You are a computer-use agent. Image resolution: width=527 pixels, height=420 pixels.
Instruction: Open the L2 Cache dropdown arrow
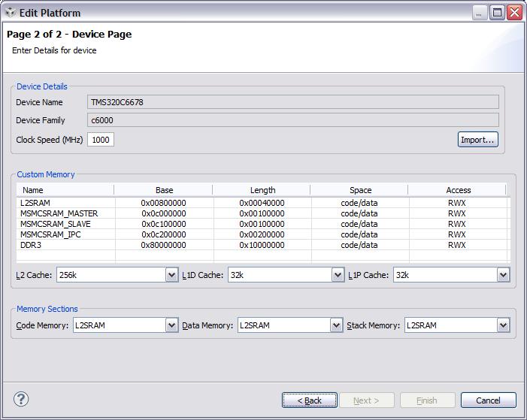[171, 275]
